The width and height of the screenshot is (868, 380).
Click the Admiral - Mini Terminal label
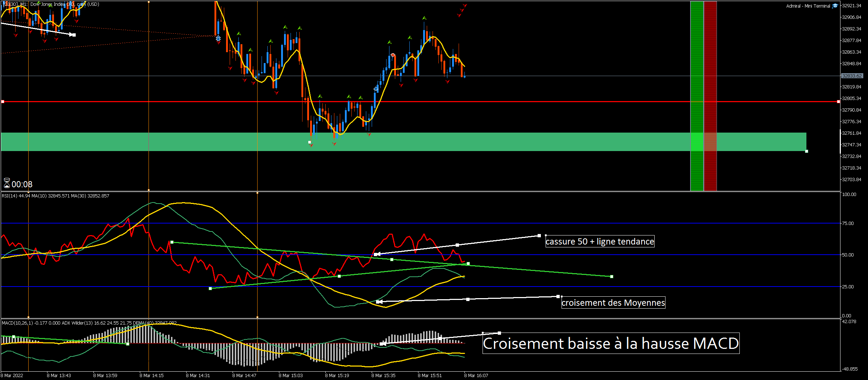(808, 6)
